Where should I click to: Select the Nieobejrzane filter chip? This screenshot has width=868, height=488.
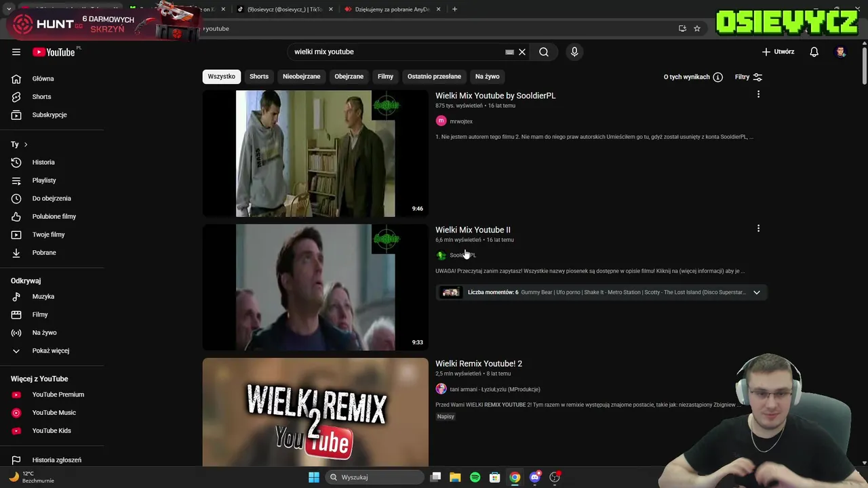(301, 77)
